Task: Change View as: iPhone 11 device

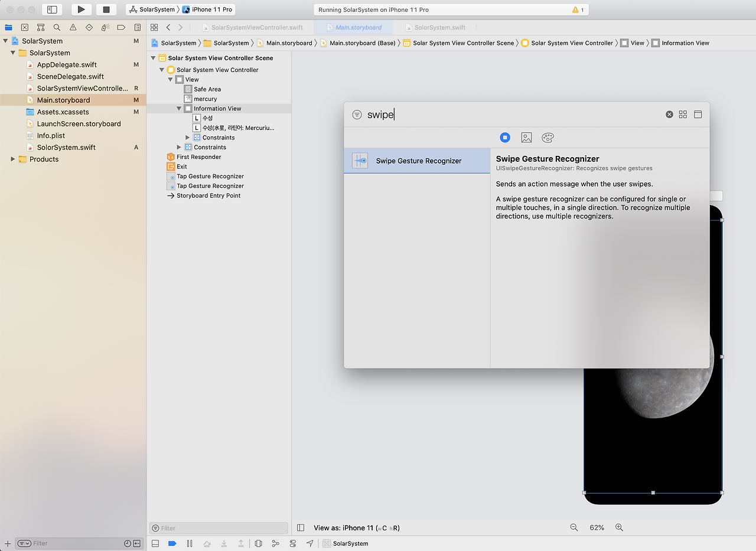Action: (357, 528)
